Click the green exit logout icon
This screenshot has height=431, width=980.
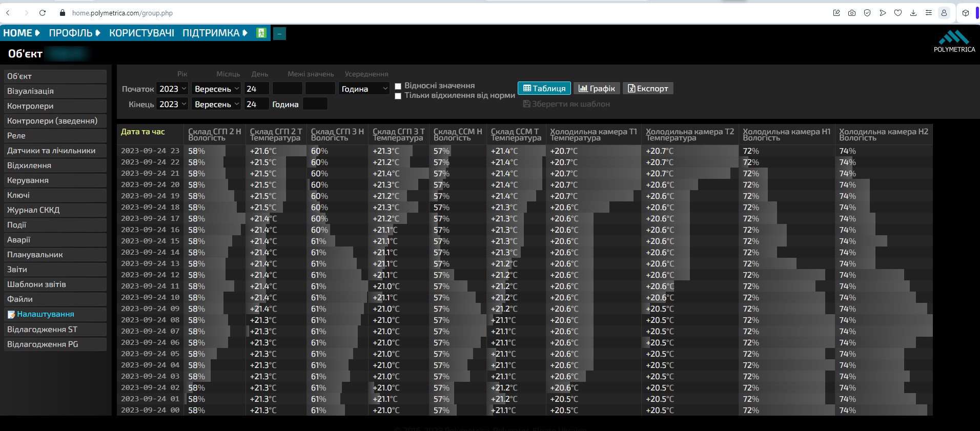pyautogui.click(x=261, y=33)
